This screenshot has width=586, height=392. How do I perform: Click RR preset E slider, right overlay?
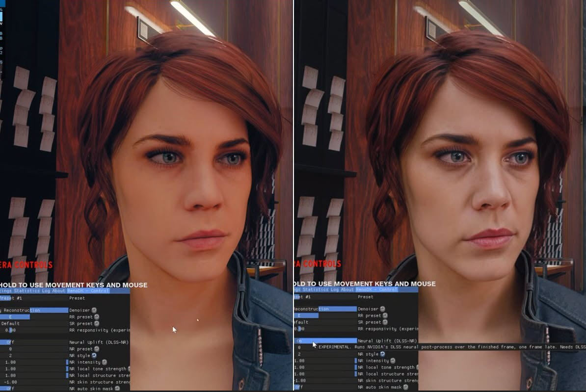325,316
